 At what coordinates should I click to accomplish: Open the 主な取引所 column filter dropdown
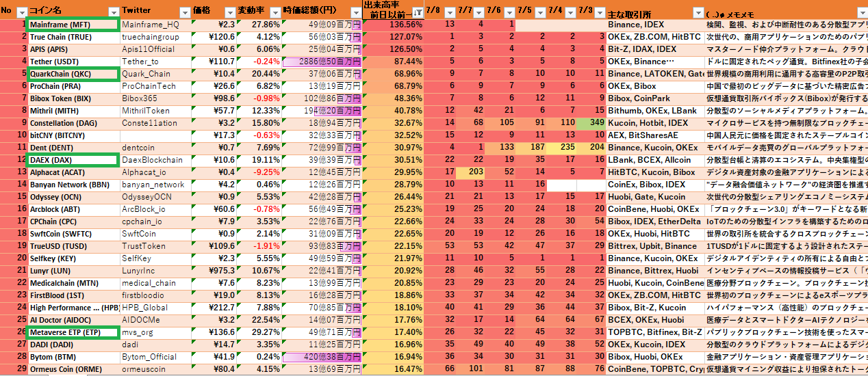(x=696, y=12)
